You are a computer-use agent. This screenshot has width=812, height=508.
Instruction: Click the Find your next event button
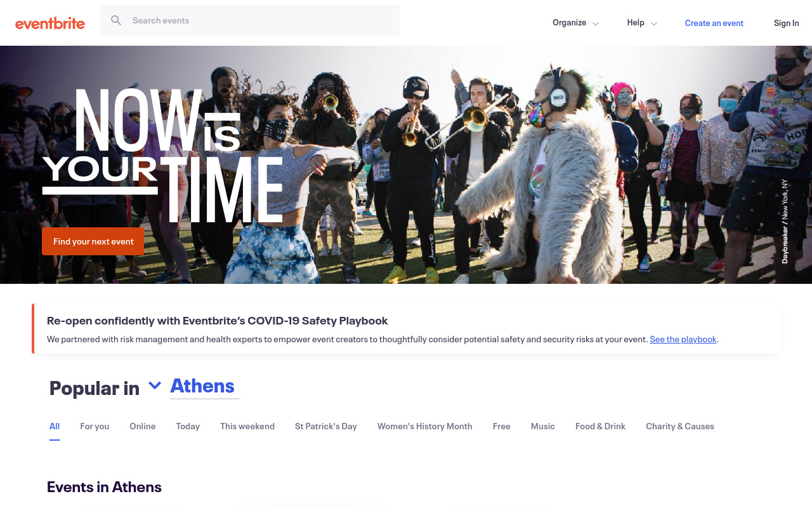pyautogui.click(x=93, y=241)
